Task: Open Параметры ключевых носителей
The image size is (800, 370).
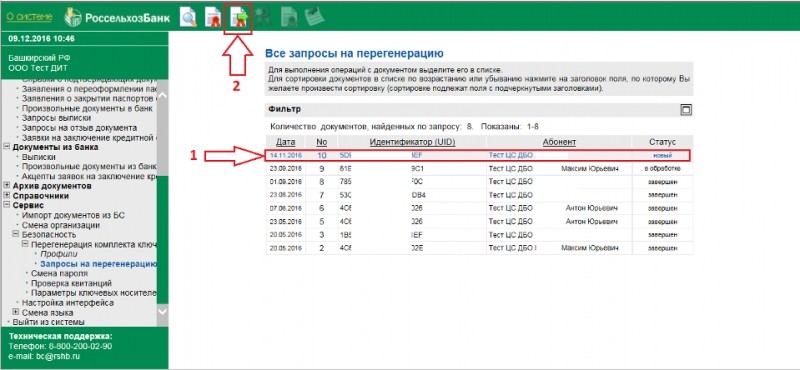Action: (93, 293)
